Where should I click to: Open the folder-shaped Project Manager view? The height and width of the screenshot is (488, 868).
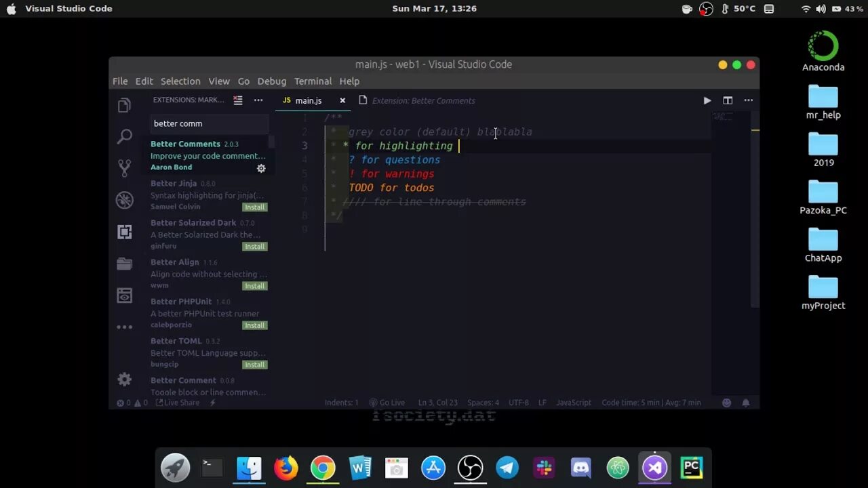pos(124,264)
